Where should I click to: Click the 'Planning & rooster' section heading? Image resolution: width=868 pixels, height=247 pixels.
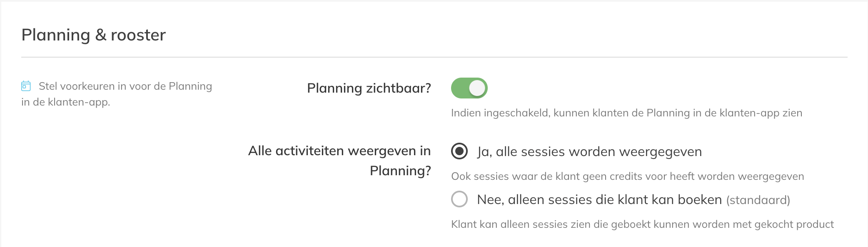(94, 35)
